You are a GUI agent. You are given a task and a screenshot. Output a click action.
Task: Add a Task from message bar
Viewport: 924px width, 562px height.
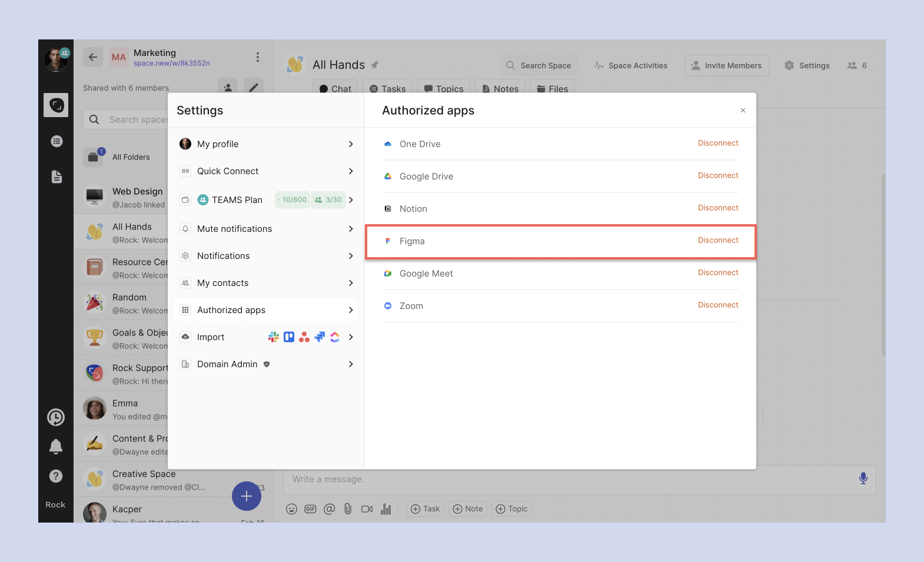click(426, 509)
